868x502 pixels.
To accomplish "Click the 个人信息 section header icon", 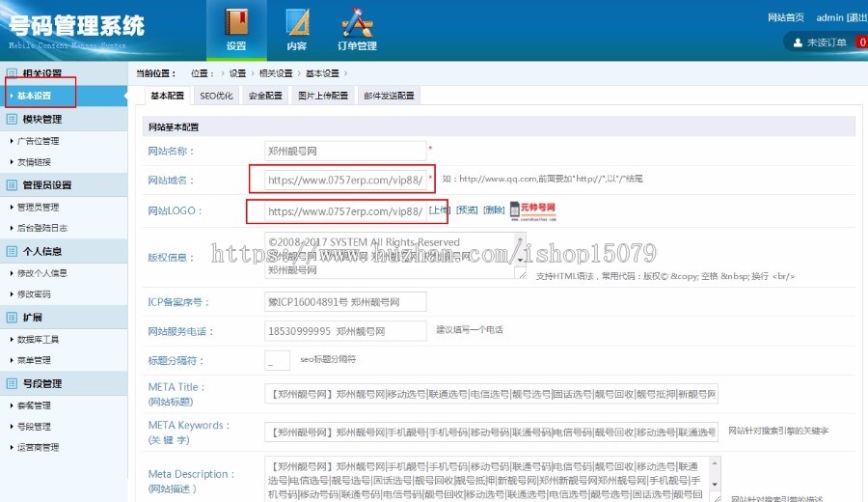I will [x=12, y=251].
